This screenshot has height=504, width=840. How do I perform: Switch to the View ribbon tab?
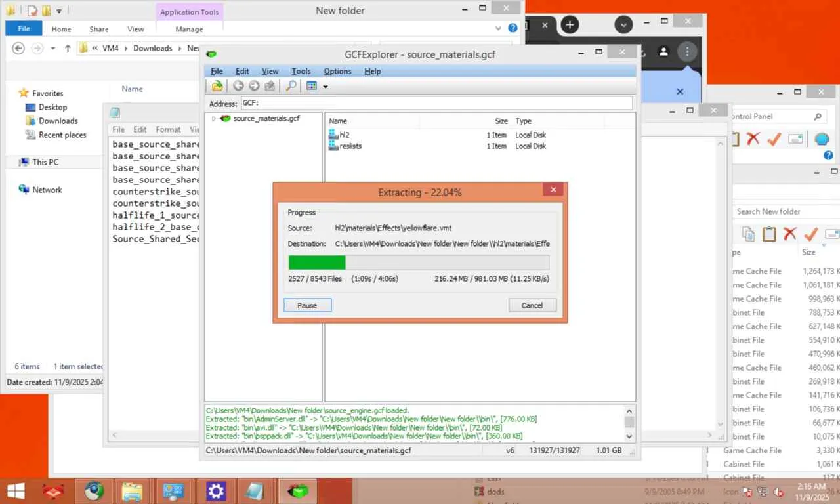(x=136, y=29)
